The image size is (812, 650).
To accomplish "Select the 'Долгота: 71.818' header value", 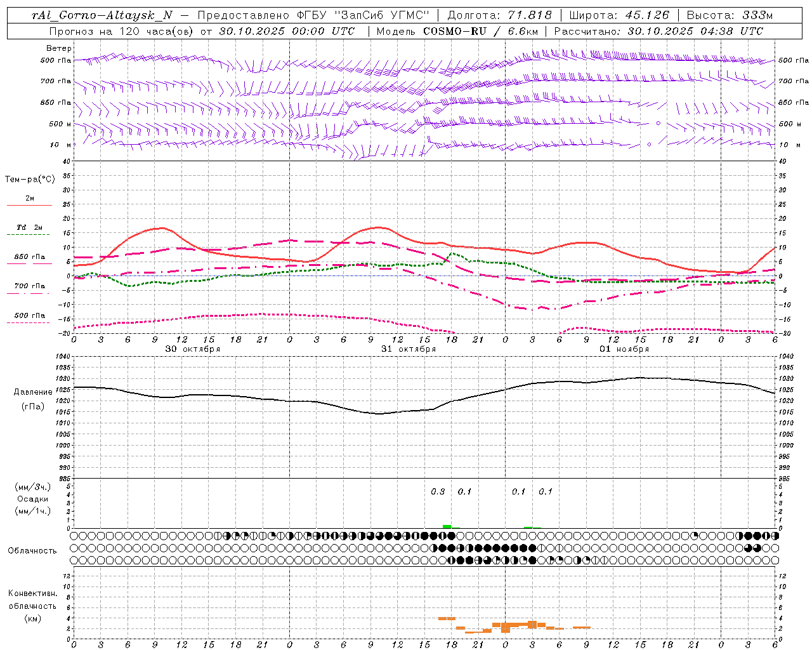I will point(500,15).
